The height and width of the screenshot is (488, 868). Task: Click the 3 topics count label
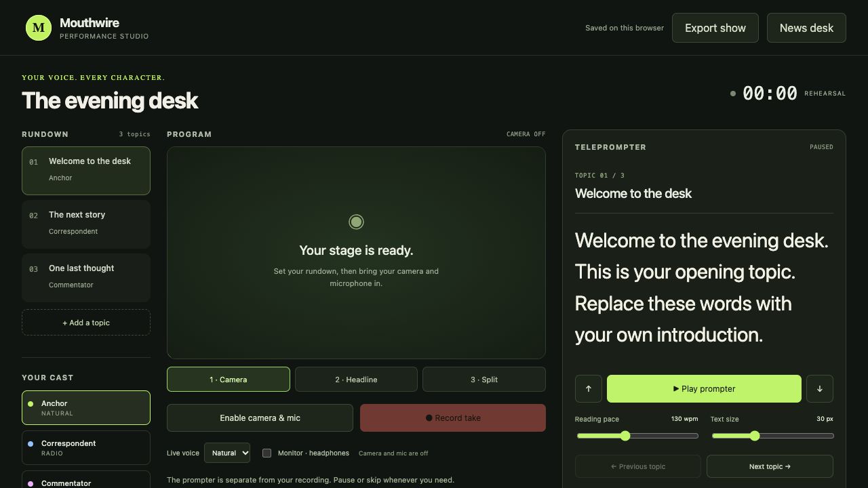click(x=135, y=134)
